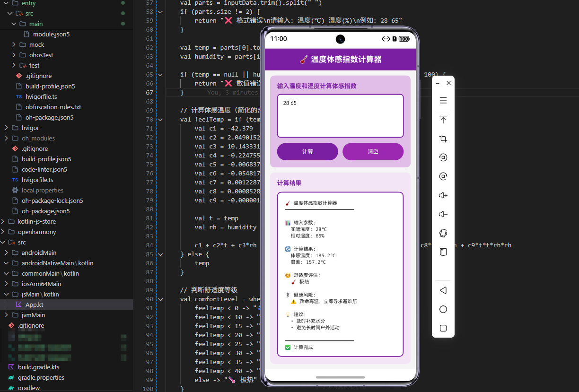The image size is (579, 392).
Task: Tap the emulator Back triangle button
Action: point(443,290)
